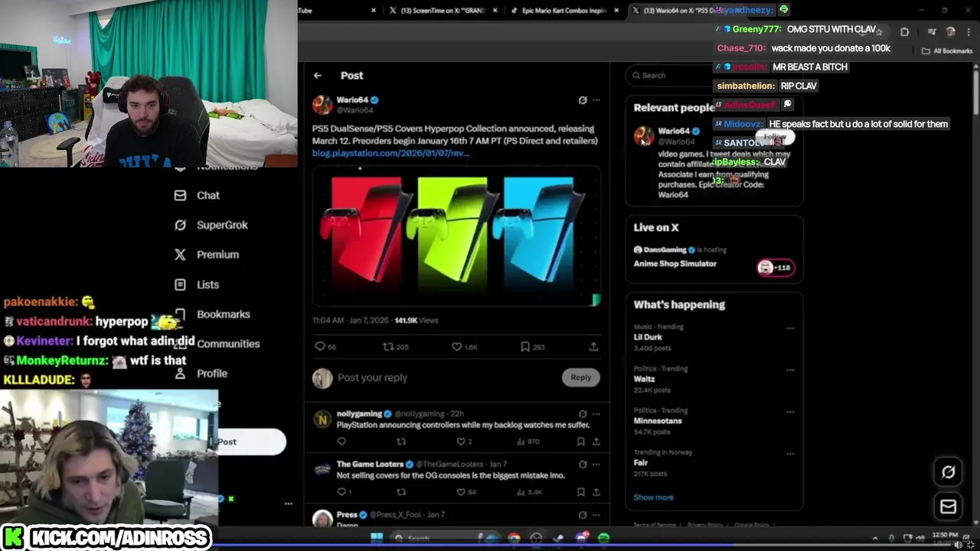980x551 pixels.
Task: Open the floating Grok button
Action: pos(948,472)
